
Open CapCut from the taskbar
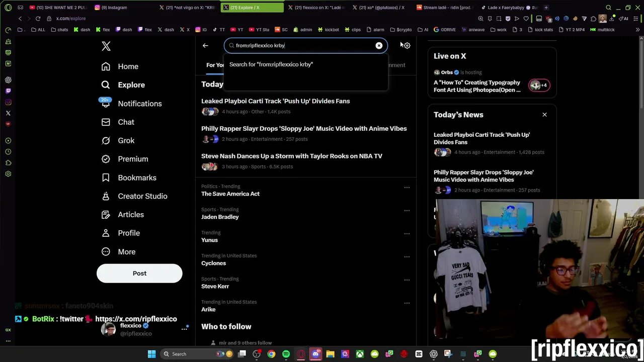(x=419, y=354)
